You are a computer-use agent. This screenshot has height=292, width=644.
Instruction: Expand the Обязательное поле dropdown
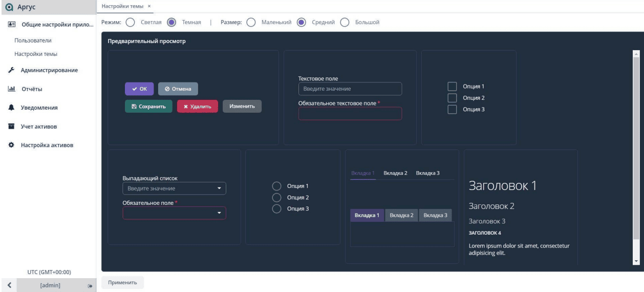click(x=174, y=213)
